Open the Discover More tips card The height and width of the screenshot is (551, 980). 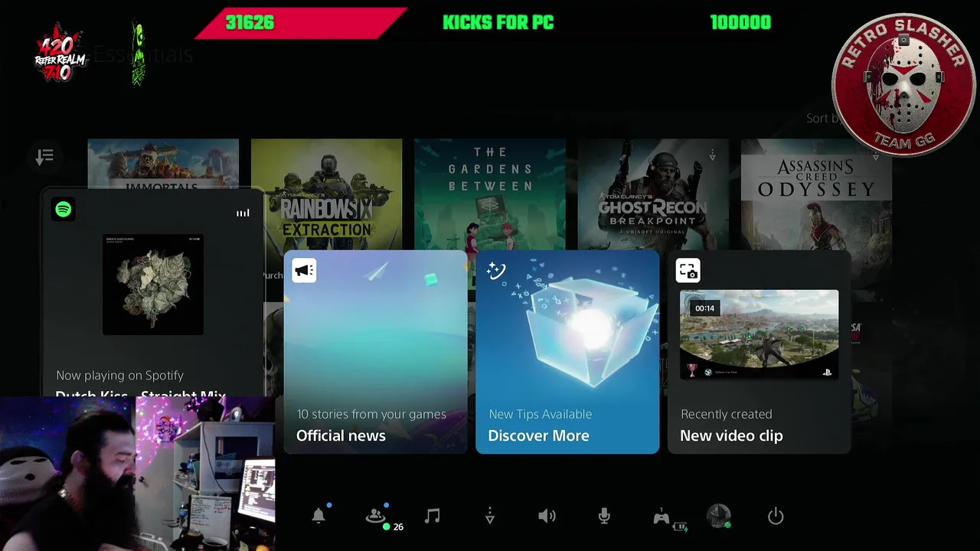tap(567, 352)
